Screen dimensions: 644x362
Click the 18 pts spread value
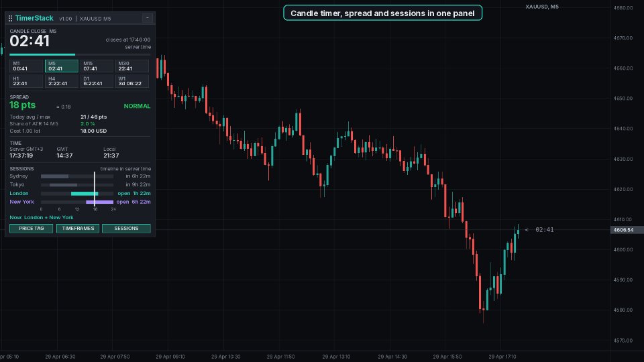pyautogui.click(x=23, y=105)
